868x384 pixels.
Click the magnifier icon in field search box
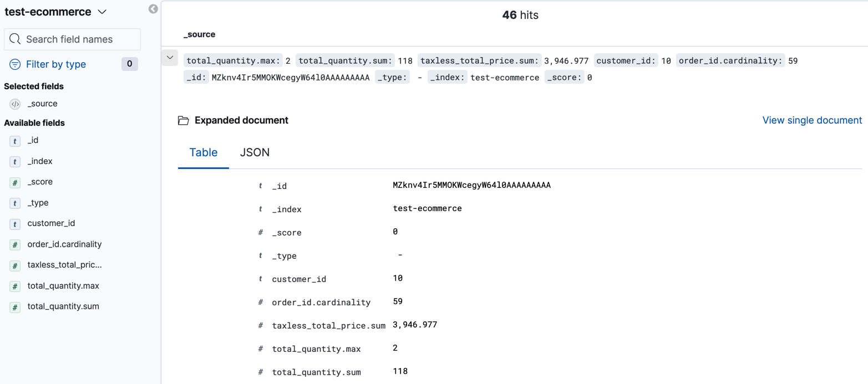pyautogui.click(x=14, y=39)
